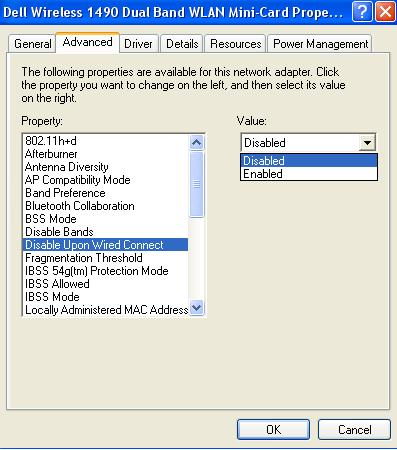Image resolution: width=397 pixels, height=450 pixels.
Task: Select the Band Preference property
Action: point(106,193)
